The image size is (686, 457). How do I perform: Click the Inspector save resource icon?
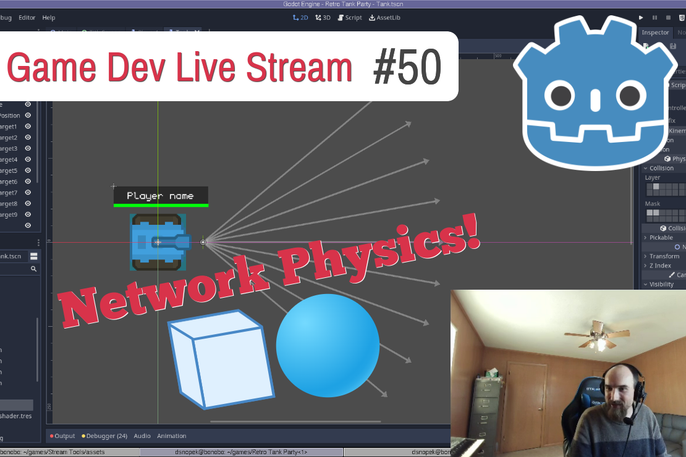673,46
